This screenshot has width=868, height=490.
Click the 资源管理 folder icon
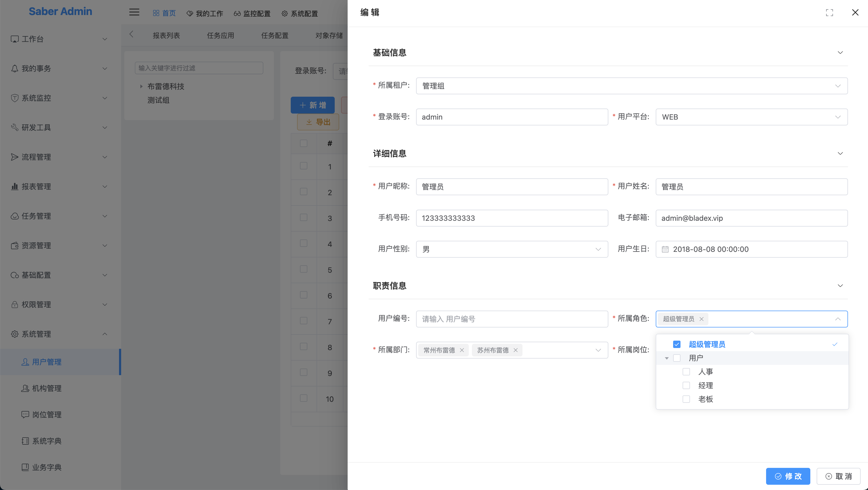pyautogui.click(x=14, y=246)
